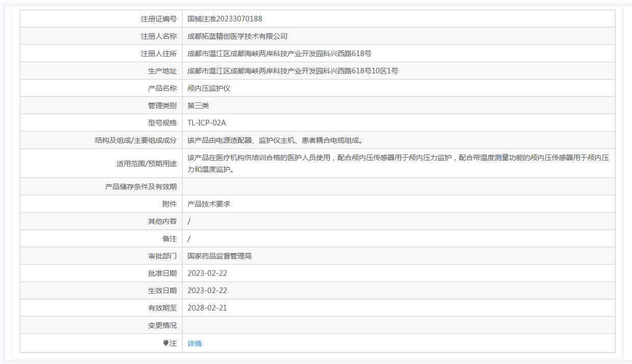
Task: Select product name 颅内压监护仪
Action: 209,88
